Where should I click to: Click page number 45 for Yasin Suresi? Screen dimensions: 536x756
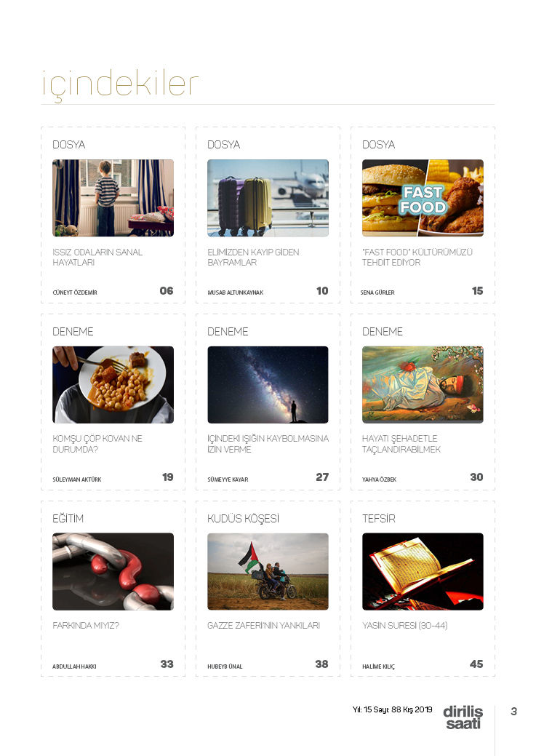pos(476,664)
